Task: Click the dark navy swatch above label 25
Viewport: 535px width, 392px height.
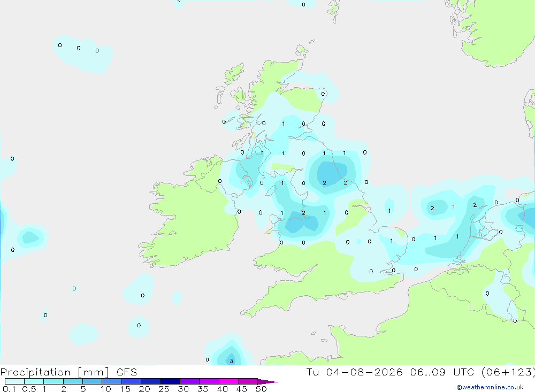Action: point(170,381)
